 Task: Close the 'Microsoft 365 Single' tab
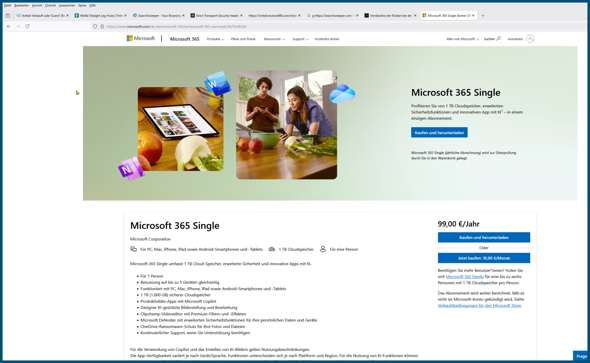point(473,15)
